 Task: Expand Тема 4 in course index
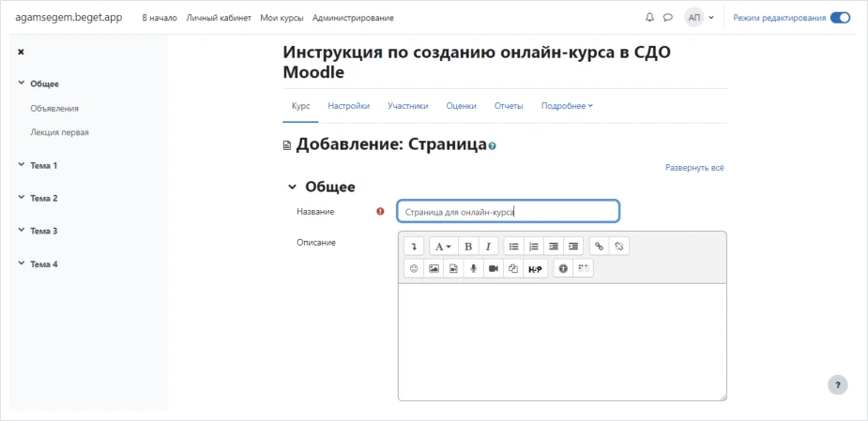click(x=21, y=263)
